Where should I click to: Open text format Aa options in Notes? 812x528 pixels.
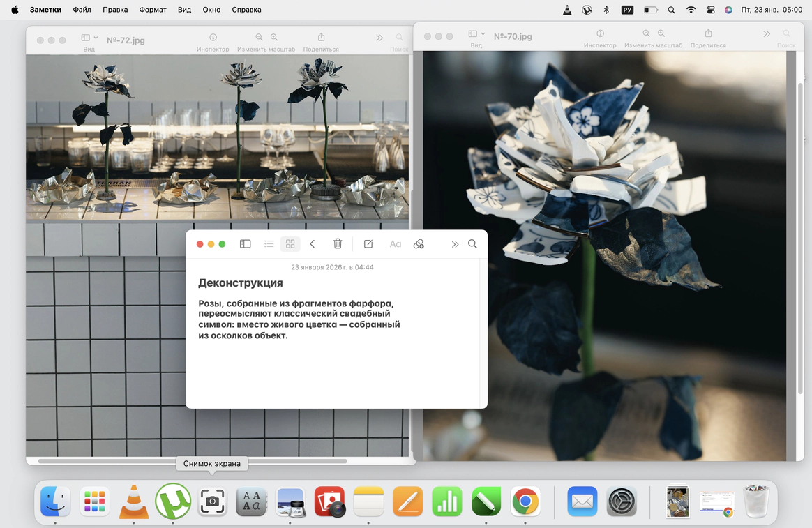(395, 244)
